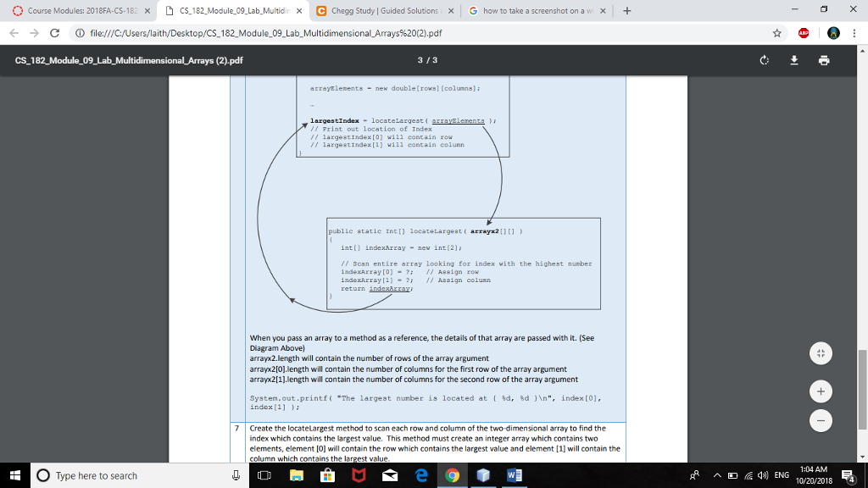Launch Word from the taskbar
The image size is (868, 488).
514,475
